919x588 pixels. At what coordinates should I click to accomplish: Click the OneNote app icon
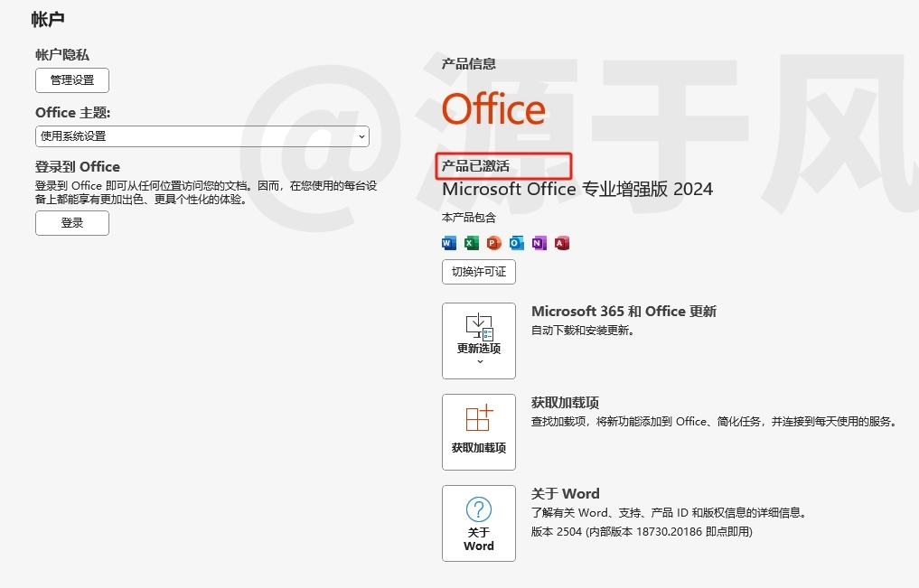pos(539,242)
